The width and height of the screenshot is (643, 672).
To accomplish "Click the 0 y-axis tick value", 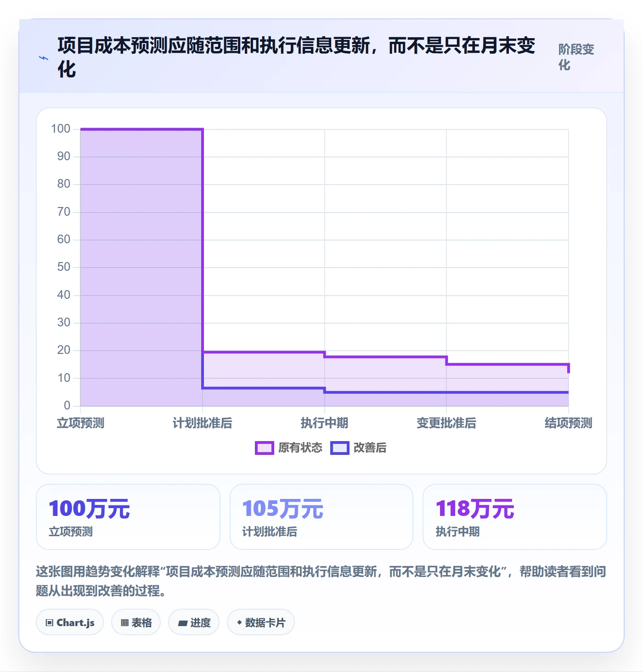I will (x=67, y=406).
